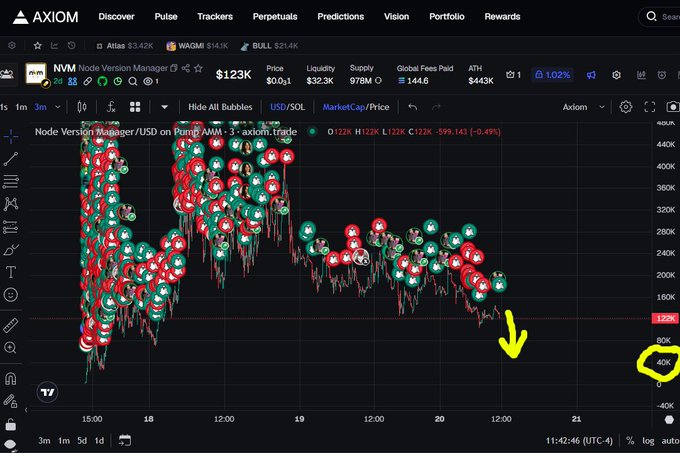Copy the NVM token address
This screenshot has height=453, width=680.
point(174,68)
